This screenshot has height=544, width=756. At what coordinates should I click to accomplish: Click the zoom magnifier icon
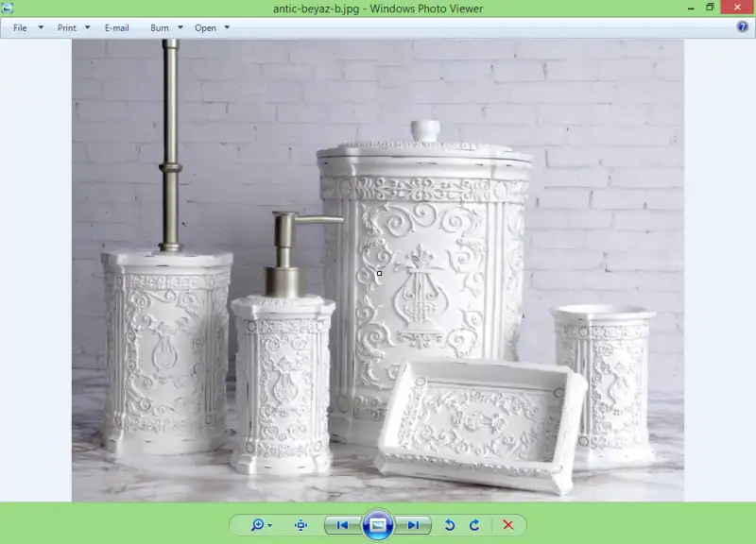(x=256, y=525)
